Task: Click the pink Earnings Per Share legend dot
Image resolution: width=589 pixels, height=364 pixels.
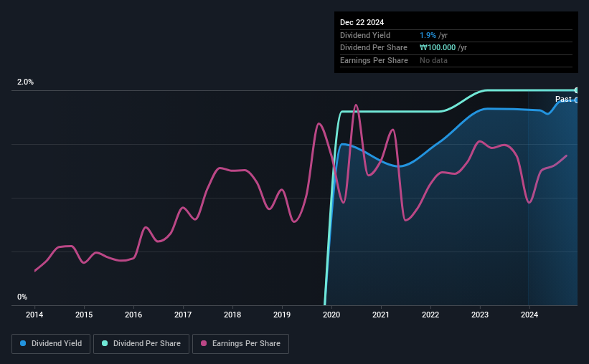Action: (x=204, y=343)
